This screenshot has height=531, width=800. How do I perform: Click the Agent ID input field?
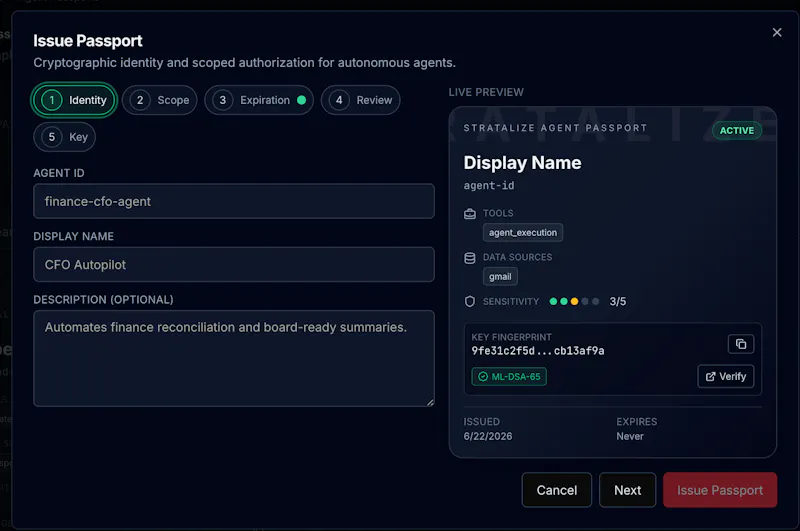click(234, 201)
